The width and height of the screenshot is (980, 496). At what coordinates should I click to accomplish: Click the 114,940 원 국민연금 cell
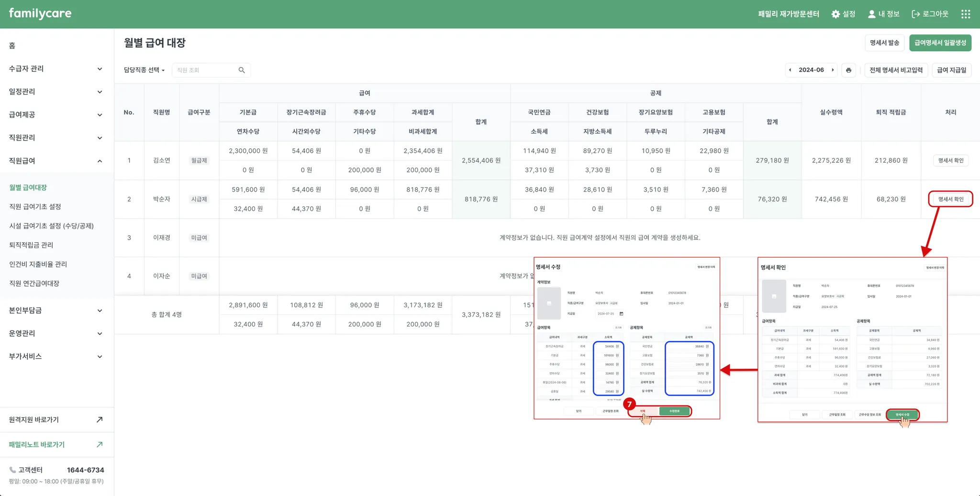tap(539, 151)
